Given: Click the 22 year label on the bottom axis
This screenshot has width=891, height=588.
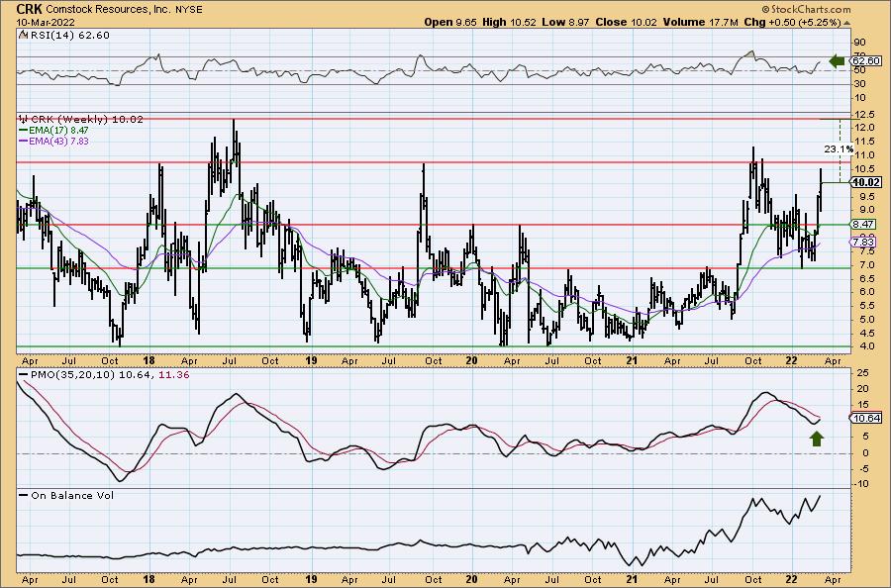Looking at the screenshot, I should click(792, 579).
